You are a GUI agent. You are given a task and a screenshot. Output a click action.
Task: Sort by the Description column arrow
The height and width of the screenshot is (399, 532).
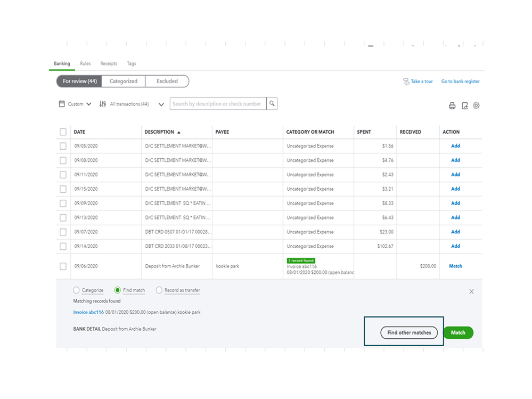click(179, 132)
